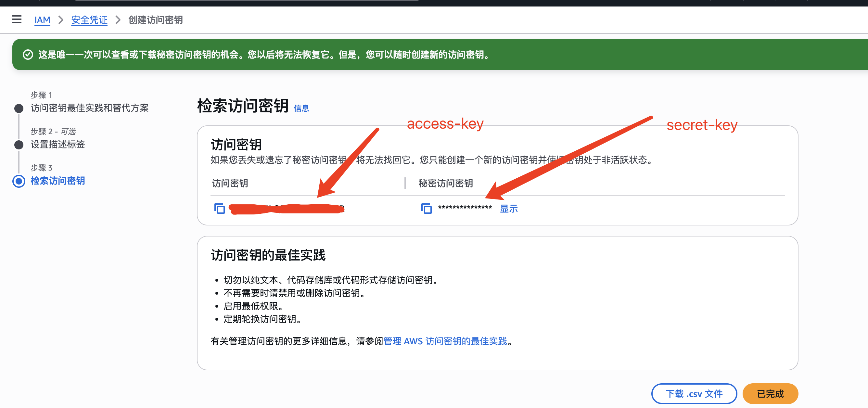Viewport: 868px width, 408px height.
Task: Open the hamburger navigation menu
Action: point(17,19)
